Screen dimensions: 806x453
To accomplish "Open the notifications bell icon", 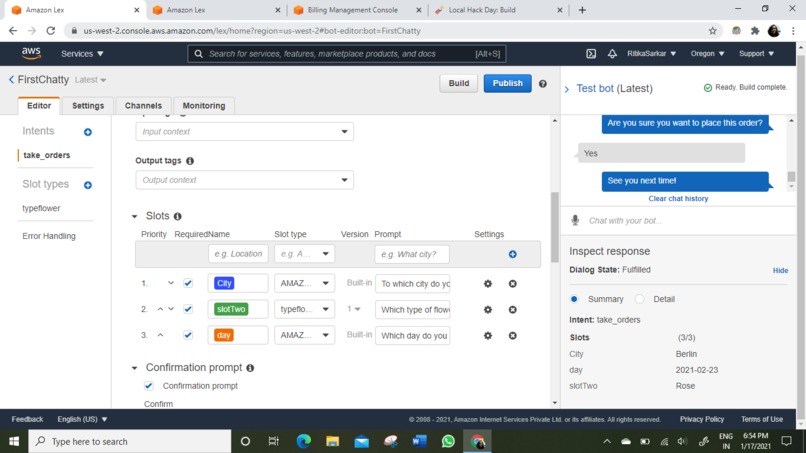I will 612,53.
